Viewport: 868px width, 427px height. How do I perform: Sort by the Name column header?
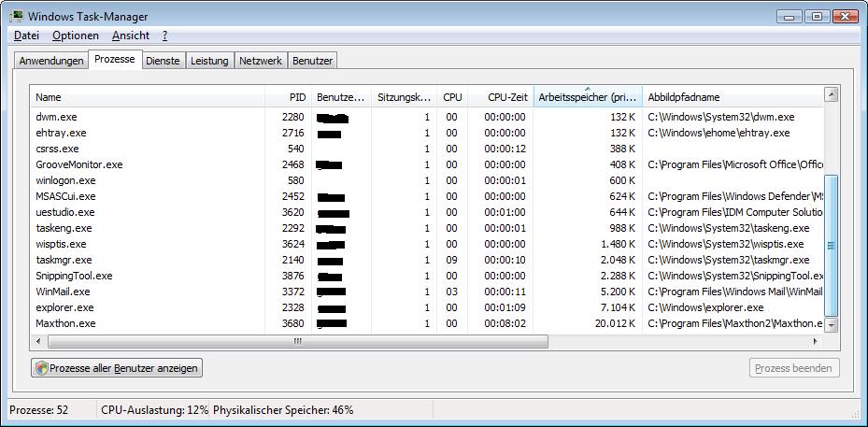click(148, 97)
